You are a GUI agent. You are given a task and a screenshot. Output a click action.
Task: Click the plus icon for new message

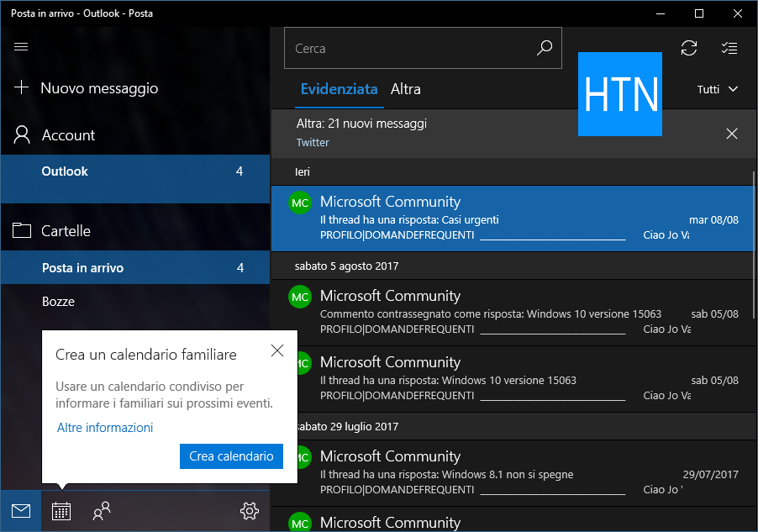click(21, 87)
